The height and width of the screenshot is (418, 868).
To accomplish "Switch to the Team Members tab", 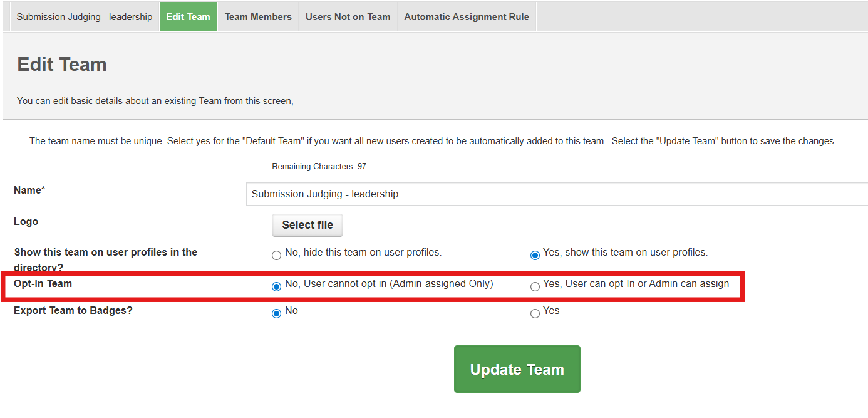I will click(x=258, y=17).
